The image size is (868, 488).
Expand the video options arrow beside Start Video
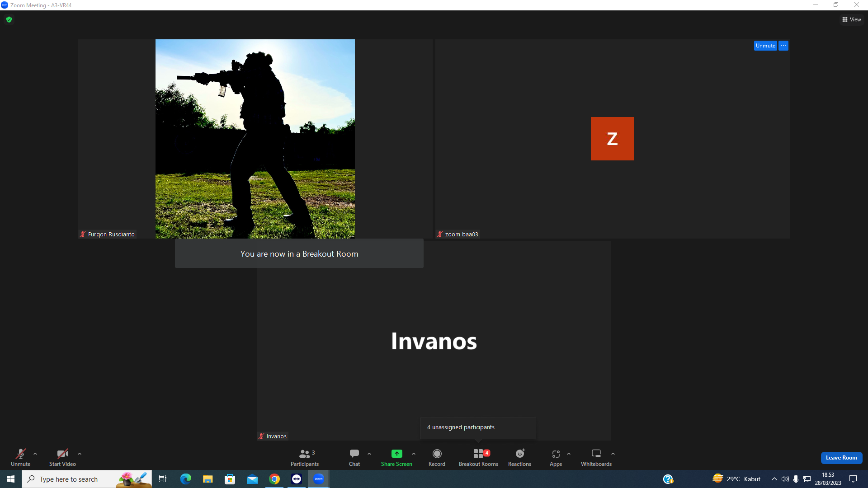(80, 454)
